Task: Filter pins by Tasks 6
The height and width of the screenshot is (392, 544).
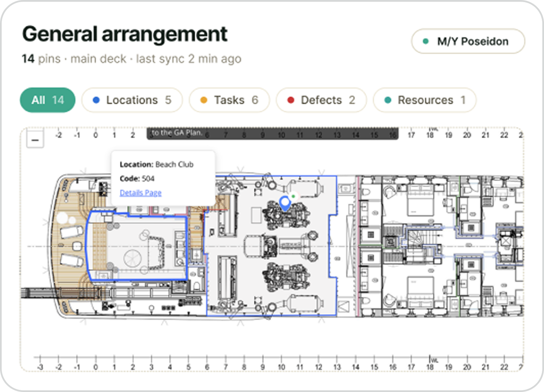Action: (229, 100)
